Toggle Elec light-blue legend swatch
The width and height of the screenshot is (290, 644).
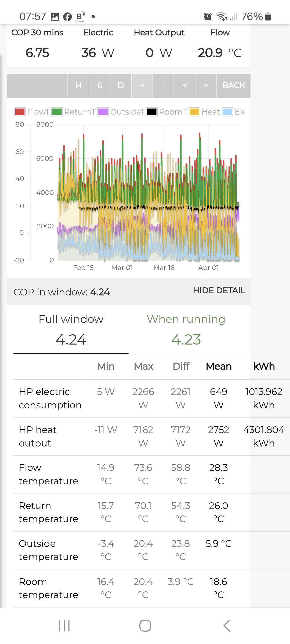227,112
